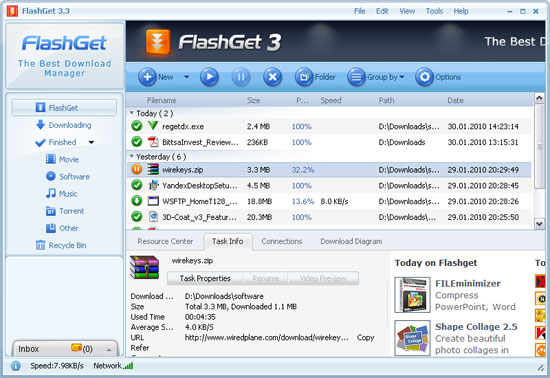
Task: Expand the Finished category arrow in sidebar
Action: point(91,142)
